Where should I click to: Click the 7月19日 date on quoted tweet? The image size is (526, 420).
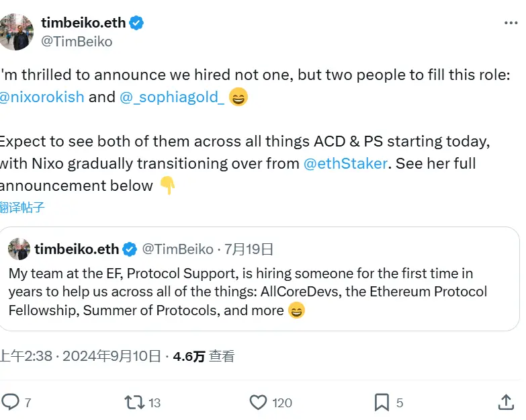coord(249,249)
